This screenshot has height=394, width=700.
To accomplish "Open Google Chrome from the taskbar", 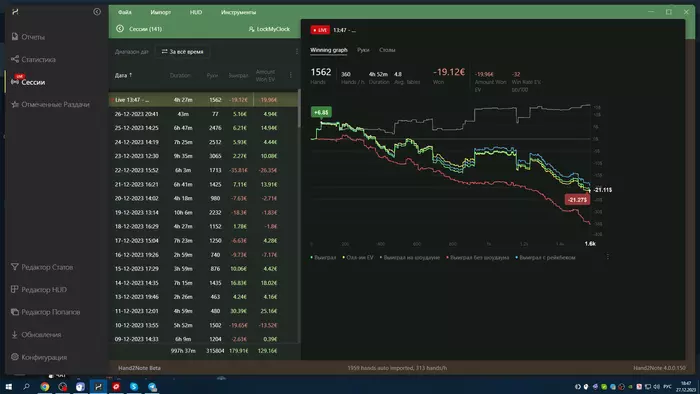I will coord(45,386).
